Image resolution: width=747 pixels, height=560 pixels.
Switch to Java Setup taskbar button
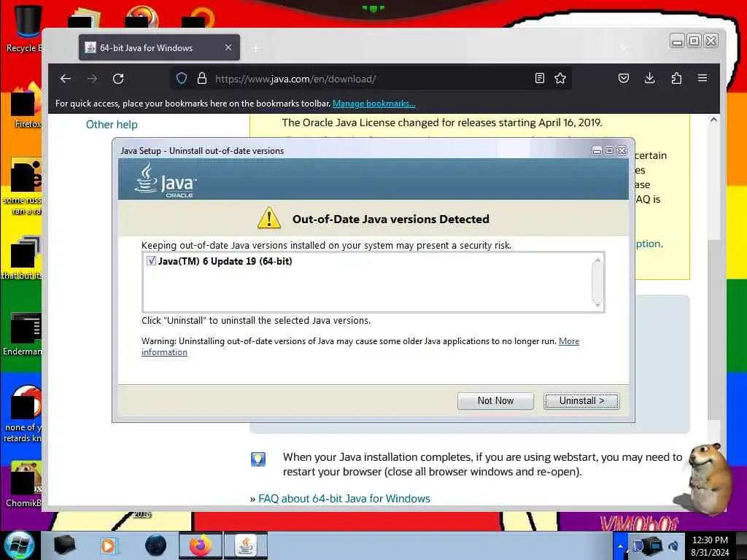click(x=245, y=545)
